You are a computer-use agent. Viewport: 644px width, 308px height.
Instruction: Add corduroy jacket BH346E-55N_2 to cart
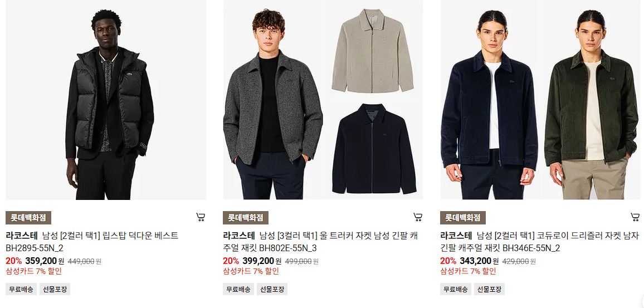click(635, 217)
